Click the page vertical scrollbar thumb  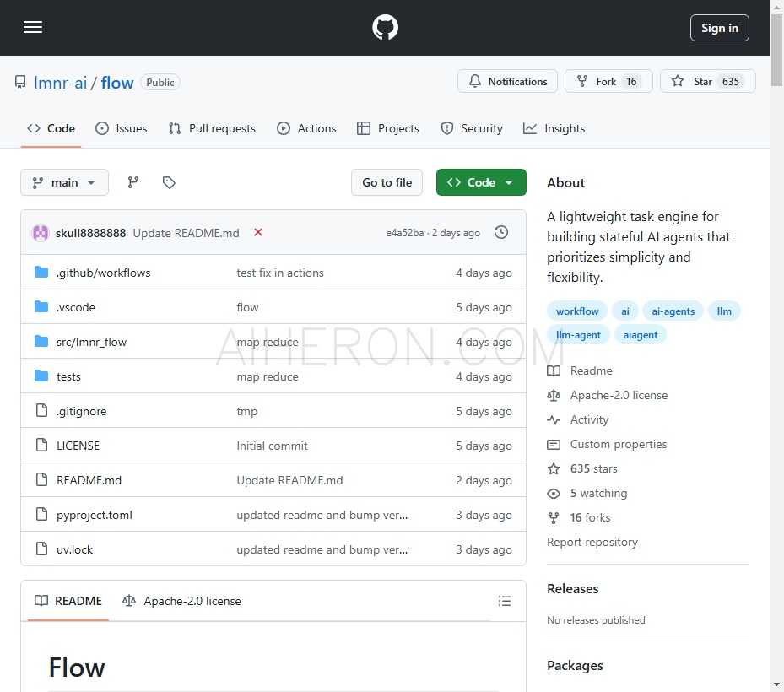pyautogui.click(x=776, y=50)
